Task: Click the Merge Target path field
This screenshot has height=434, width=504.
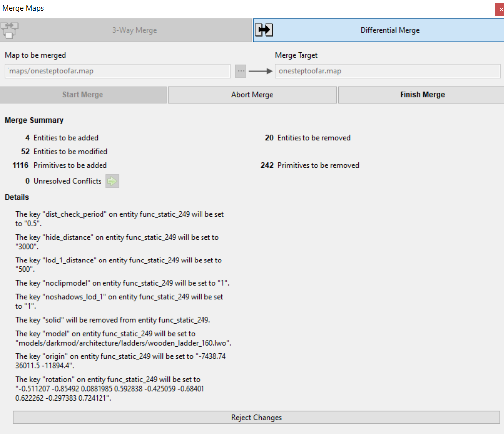Action: [387, 71]
